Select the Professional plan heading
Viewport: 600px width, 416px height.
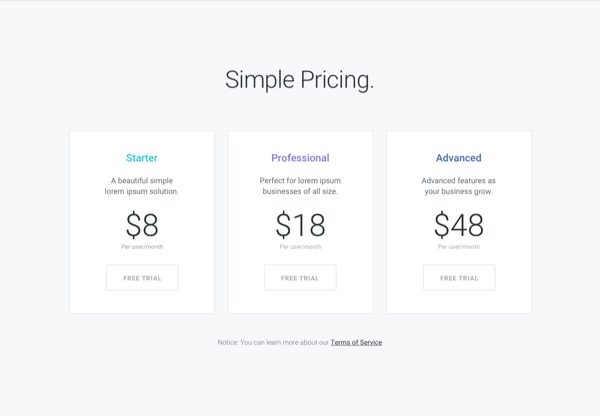pyautogui.click(x=300, y=158)
